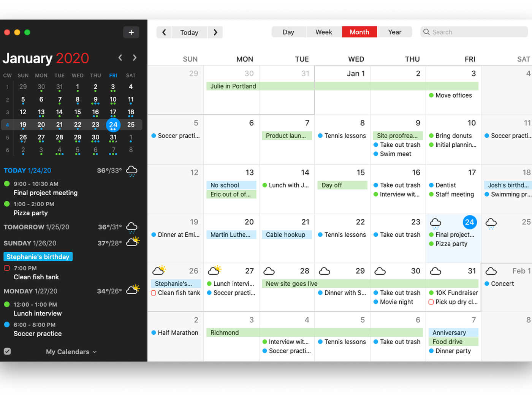Select the highlighted 24 in the mini calendar

click(x=113, y=125)
